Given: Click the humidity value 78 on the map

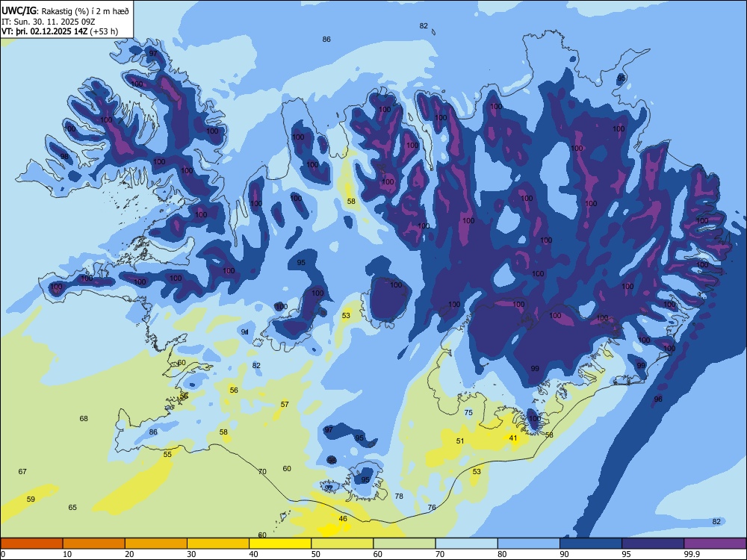Looking at the screenshot, I should coord(399,497).
